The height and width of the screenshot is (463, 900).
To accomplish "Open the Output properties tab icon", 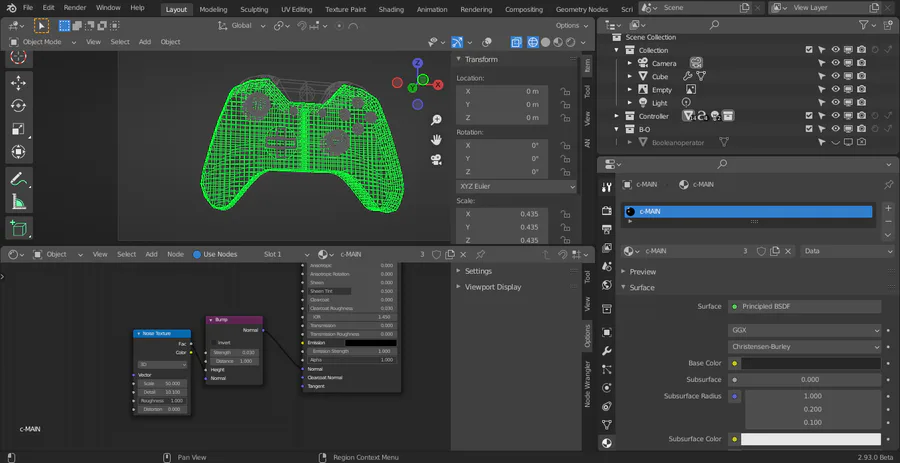I will (607, 229).
